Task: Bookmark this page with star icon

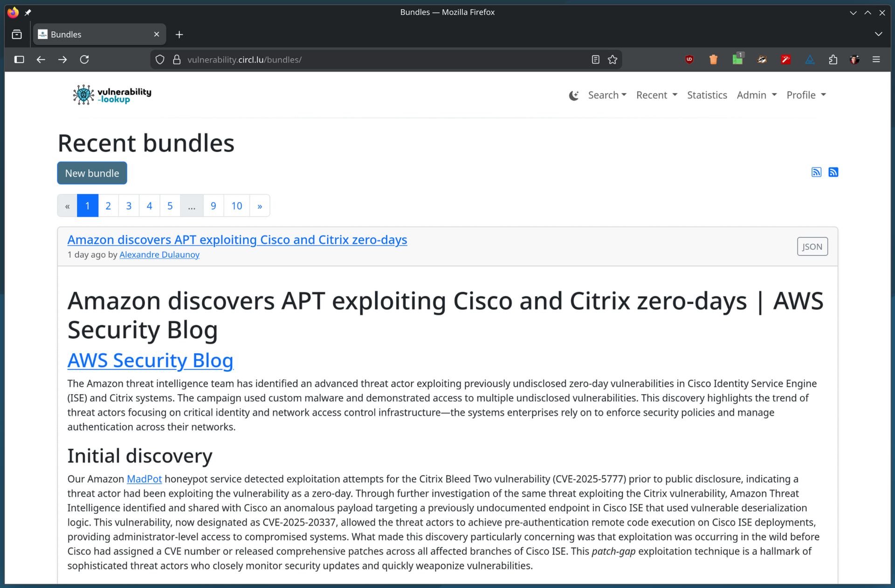Action: click(x=613, y=60)
